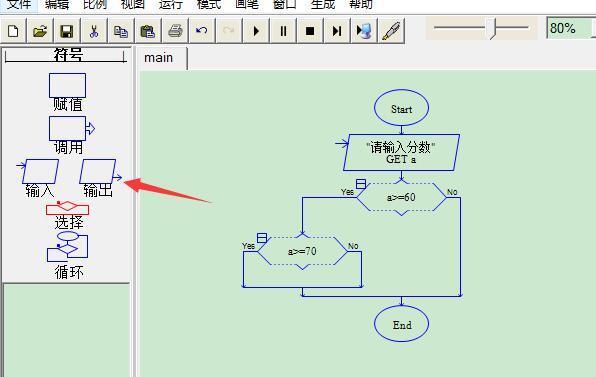The width and height of the screenshot is (596, 377).
Task: Open the 80% zoom dropdown
Action: tap(571, 28)
